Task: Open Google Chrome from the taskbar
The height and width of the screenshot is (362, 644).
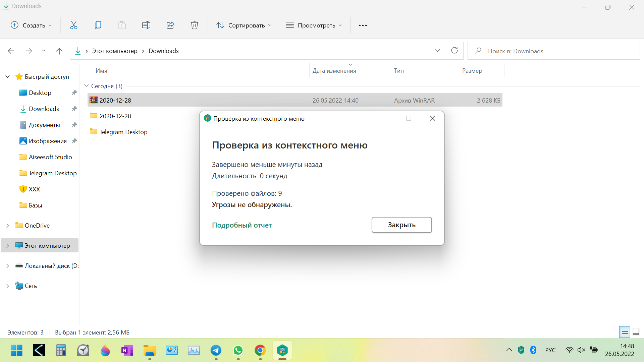Action: [x=260, y=351]
